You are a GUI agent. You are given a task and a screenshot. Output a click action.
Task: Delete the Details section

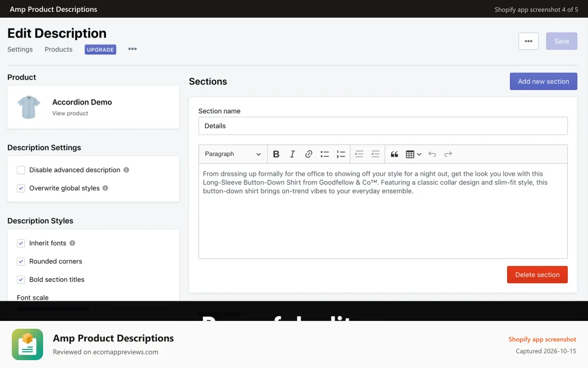pos(537,275)
